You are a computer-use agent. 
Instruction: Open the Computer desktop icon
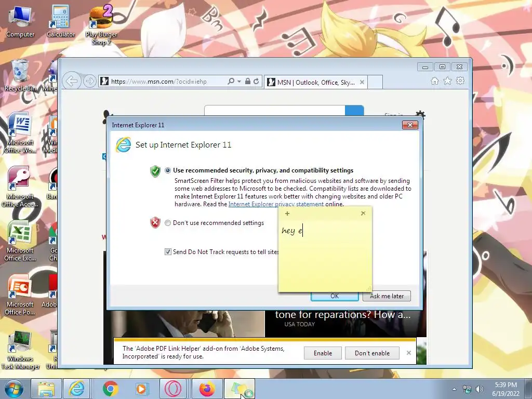(x=20, y=21)
